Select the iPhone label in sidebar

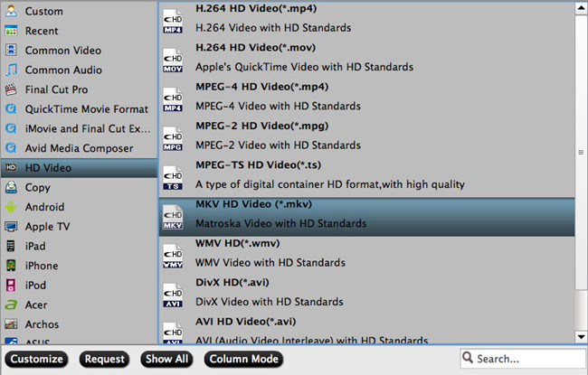pyautogui.click(x=42, y=266)
